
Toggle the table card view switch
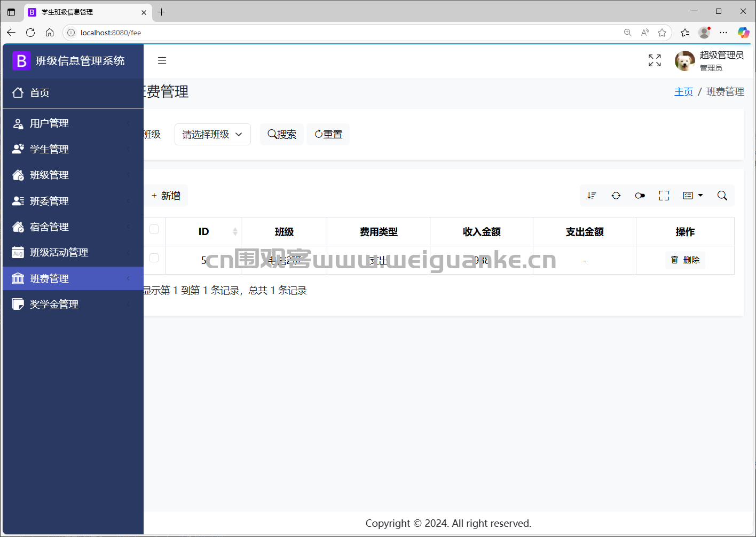coord(640,196)
